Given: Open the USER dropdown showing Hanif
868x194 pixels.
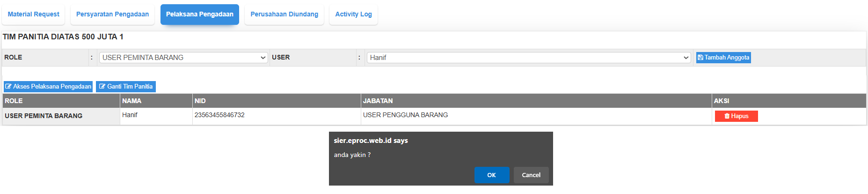Looking at the screenshot, I should pyautogui.click(x=529, y=58).
